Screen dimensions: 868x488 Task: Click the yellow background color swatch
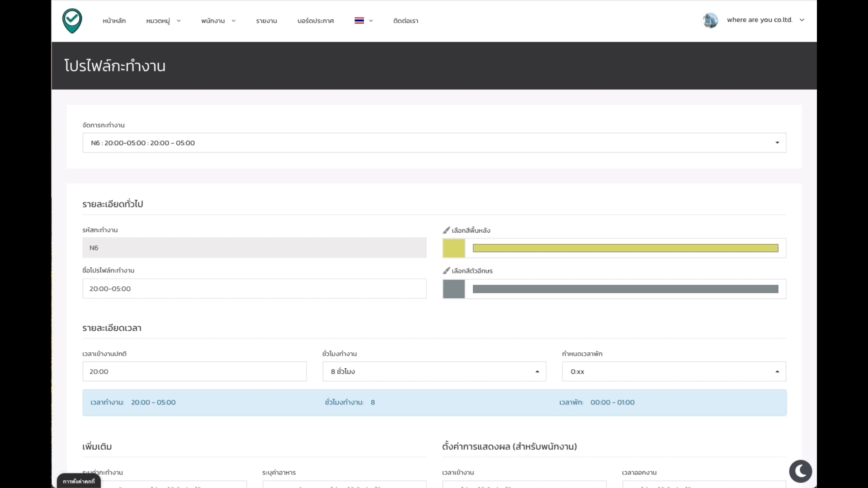pos(453,248)
